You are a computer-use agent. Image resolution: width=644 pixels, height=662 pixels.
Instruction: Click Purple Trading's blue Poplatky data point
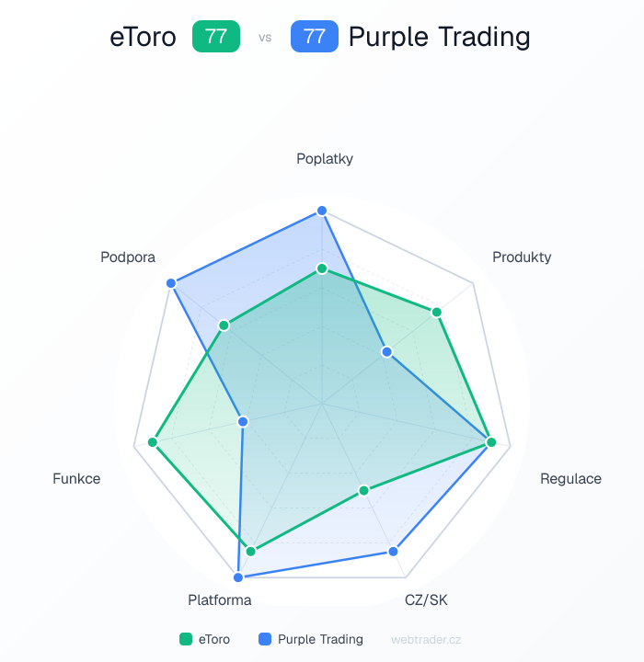[x=322, y=211]
